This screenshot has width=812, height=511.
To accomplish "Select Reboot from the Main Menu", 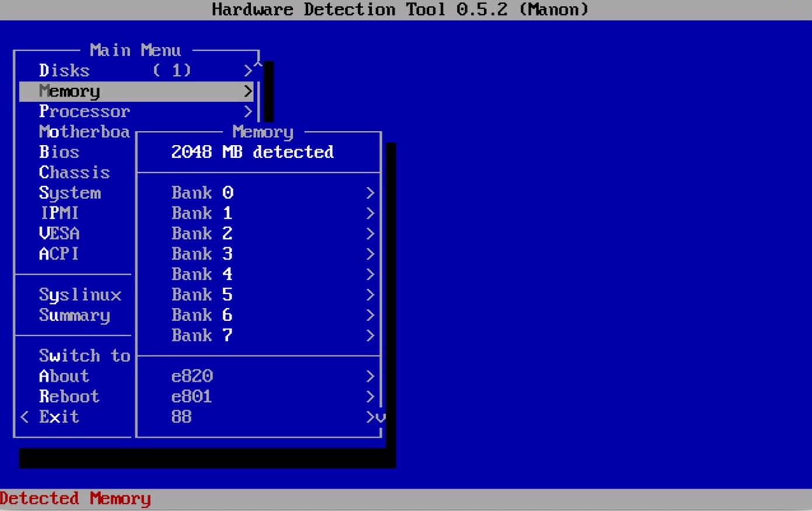I will 69,397.
